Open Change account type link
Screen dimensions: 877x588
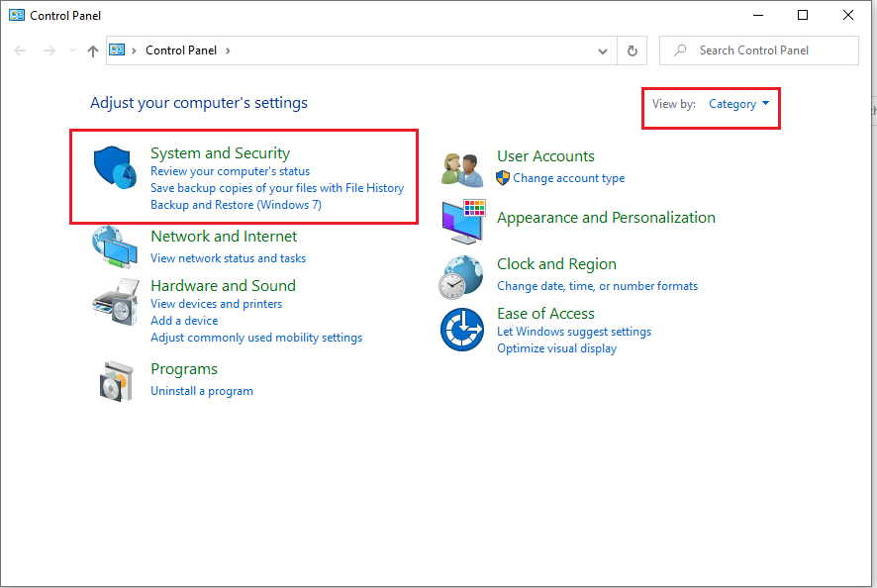(568, 178)
